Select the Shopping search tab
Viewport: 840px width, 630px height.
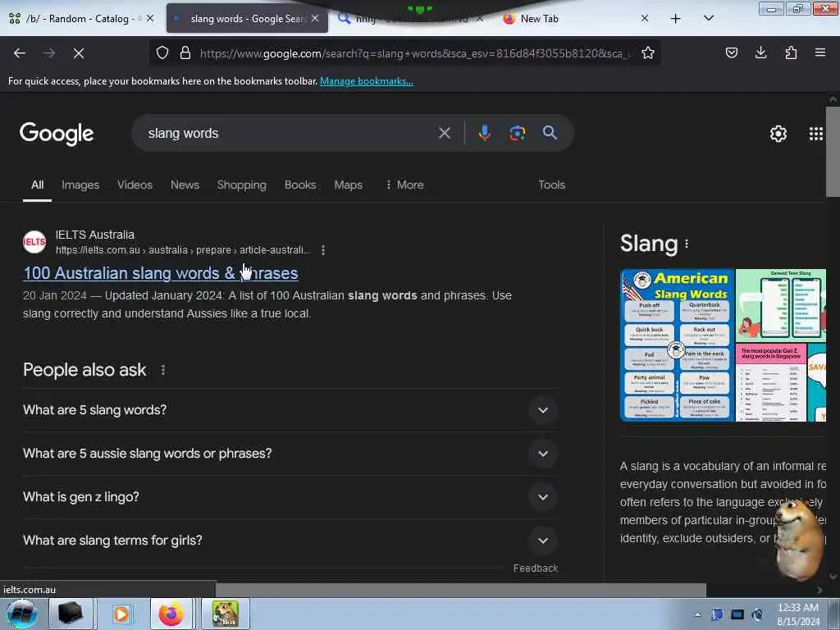coord(242,185)
